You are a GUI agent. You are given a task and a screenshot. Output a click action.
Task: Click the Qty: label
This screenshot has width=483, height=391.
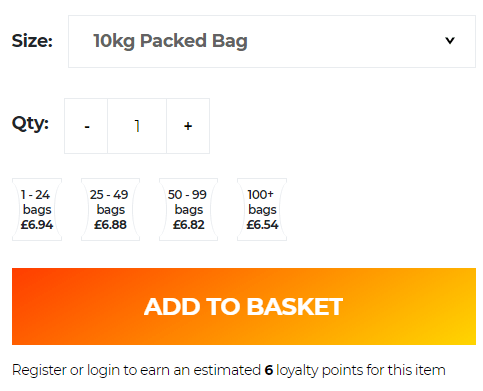click(30, 124)
